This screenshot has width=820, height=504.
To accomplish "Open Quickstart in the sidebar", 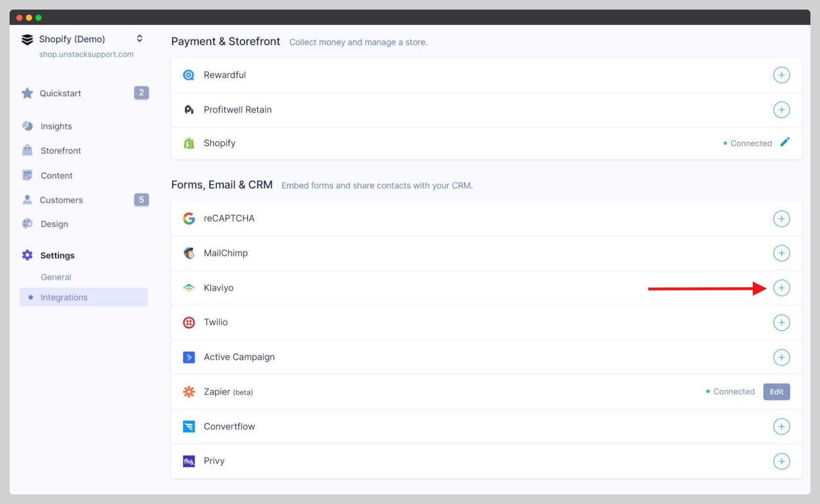I will click(60, 93).
